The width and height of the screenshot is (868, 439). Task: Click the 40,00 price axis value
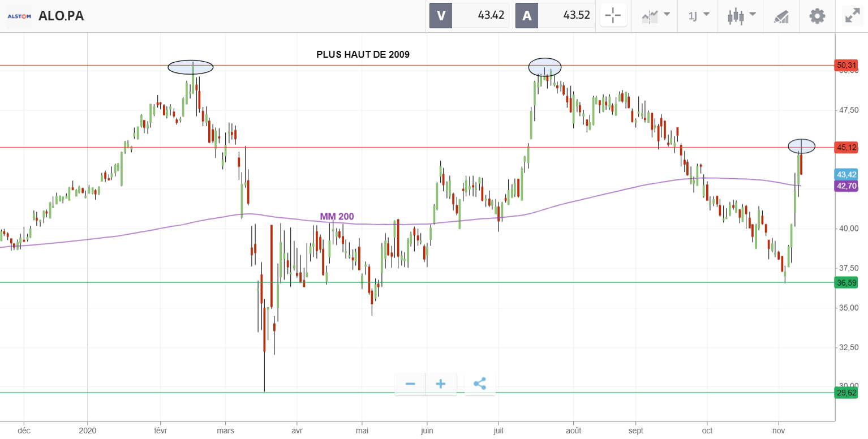(x=848, y=228)
